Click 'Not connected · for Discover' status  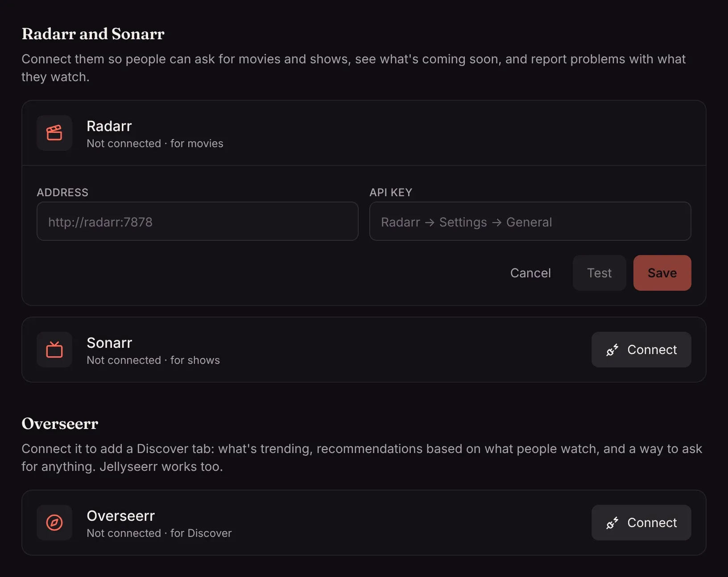tap(159, 533)
